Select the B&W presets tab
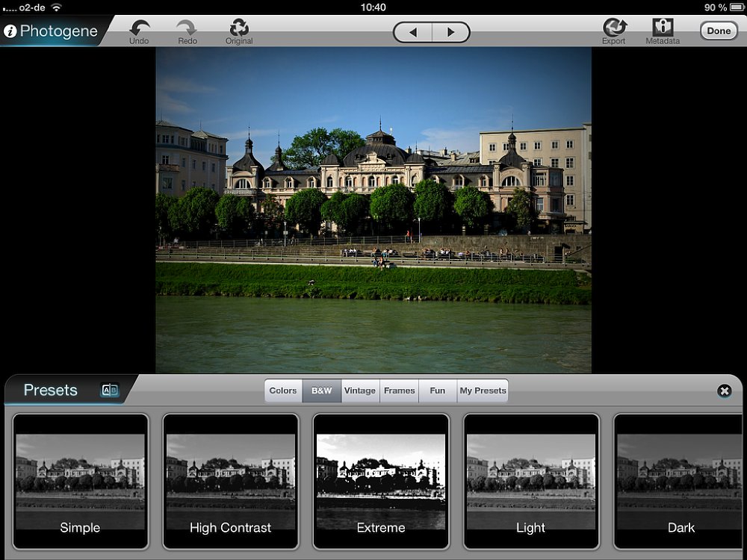 click(322, 391)
